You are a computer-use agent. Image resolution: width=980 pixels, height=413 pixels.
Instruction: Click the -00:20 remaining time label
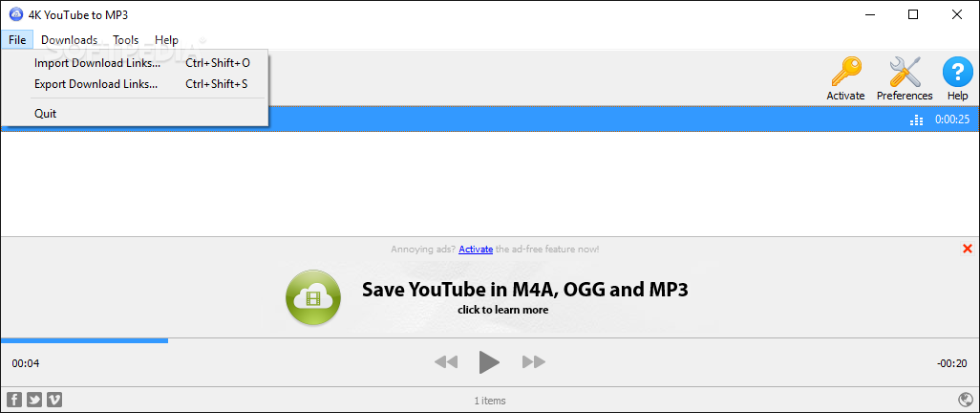[952, 363]
